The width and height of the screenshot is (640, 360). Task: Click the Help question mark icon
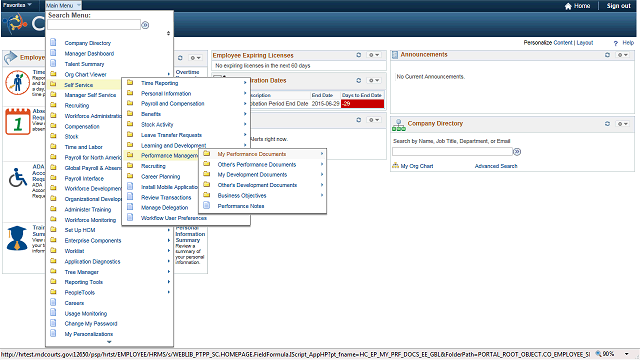coord(616,43)
